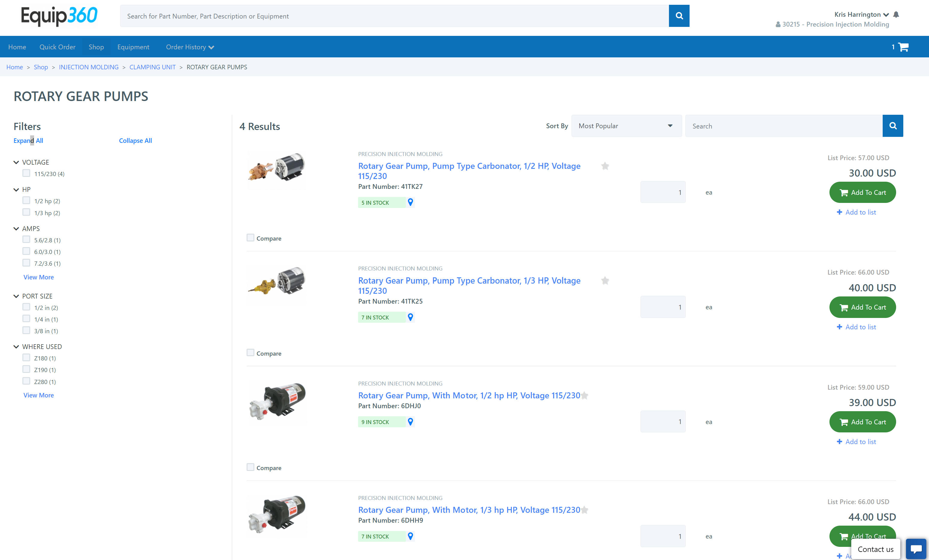The height and width of the screenshot is (560, 929).
Task: Click location pin next to 7 IN STOCK for 41TK25
Action: (410, 317)
